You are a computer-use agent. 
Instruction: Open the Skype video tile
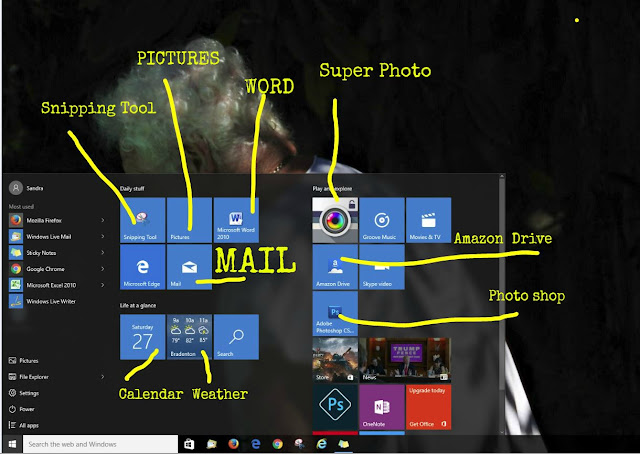382,267
